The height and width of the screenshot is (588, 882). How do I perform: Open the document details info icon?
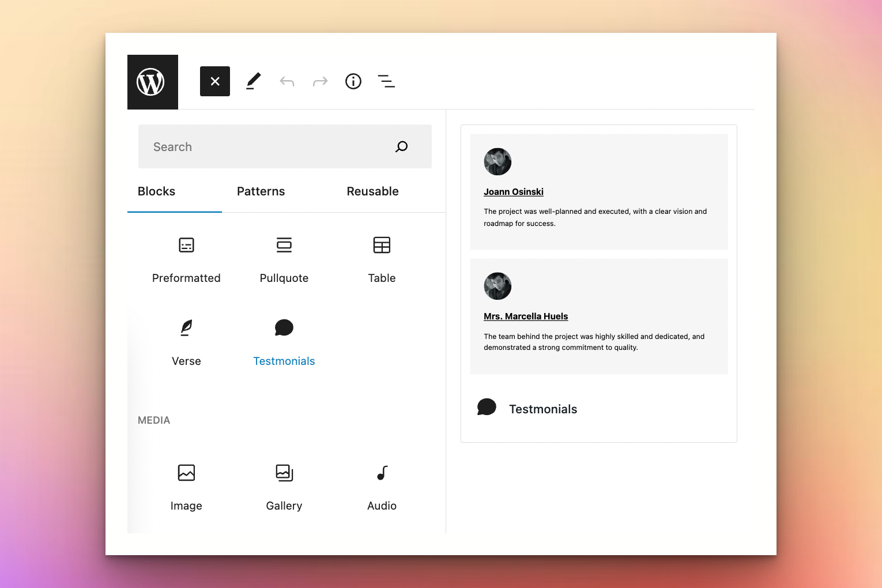point(353,81)
